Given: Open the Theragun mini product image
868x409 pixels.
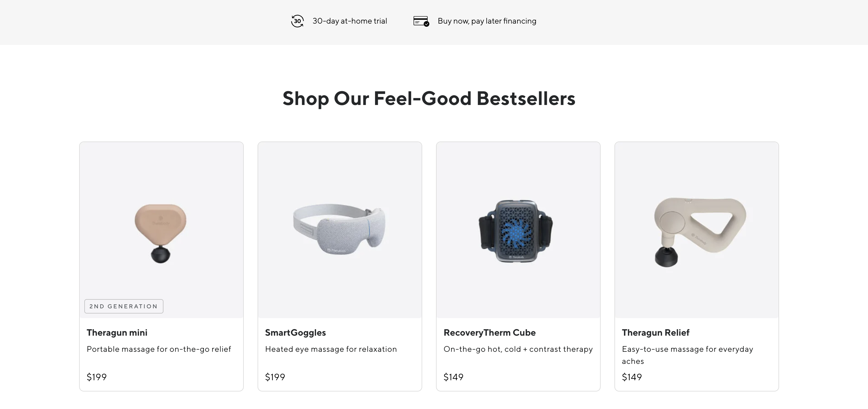Looking at the screenshot, I should pyautogui.click(x=161, y=230).
